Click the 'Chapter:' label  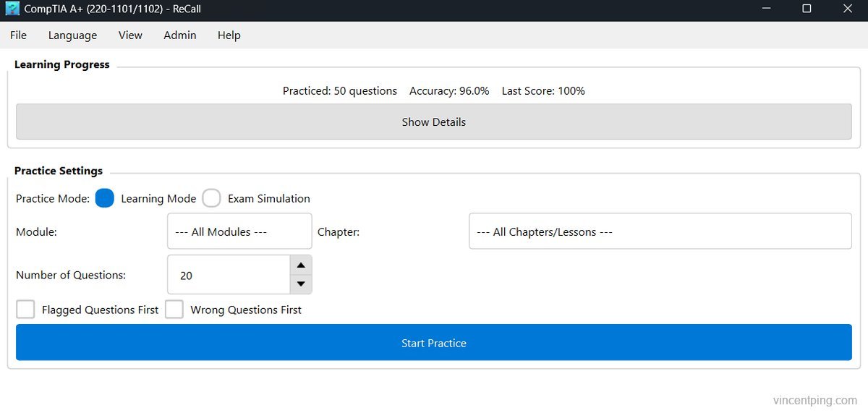pyautogui.click(x=339, y=232)
